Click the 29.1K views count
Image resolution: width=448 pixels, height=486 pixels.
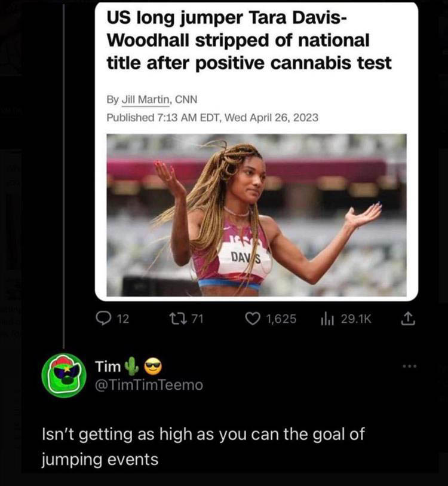click(x=356, y=319)
